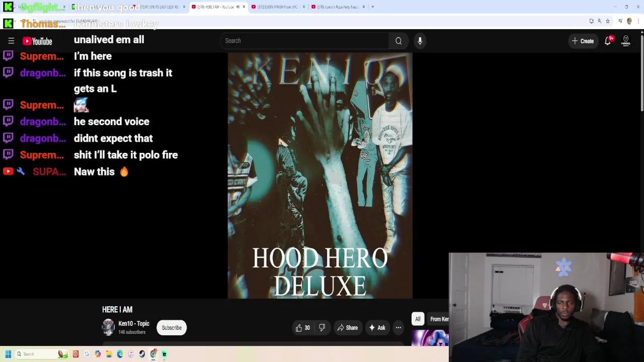The width and height of the screenshot is (644, 362).
Task: Click chat message 'he second voice'
Action: [112, 122]
